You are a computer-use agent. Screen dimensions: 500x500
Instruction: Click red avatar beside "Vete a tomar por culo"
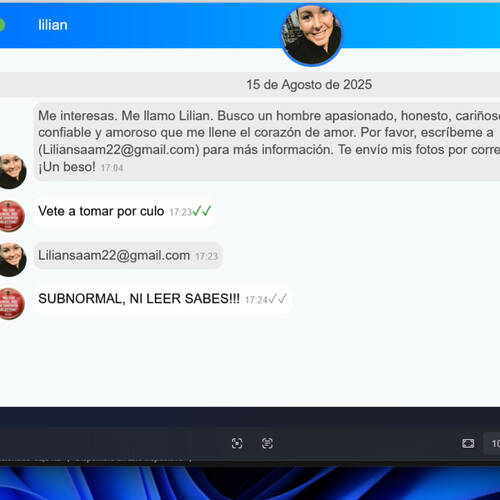pyautogui.click(x=12, y=216)
